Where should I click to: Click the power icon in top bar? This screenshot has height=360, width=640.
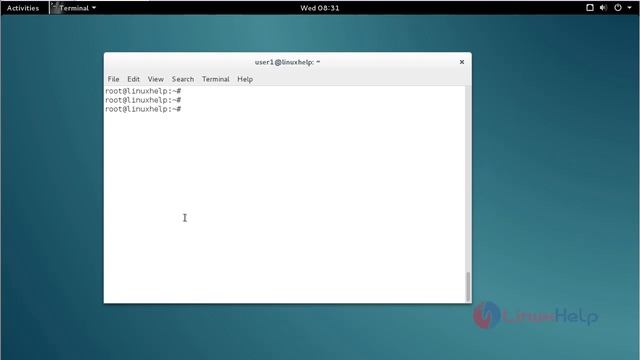tap(618, 7)
